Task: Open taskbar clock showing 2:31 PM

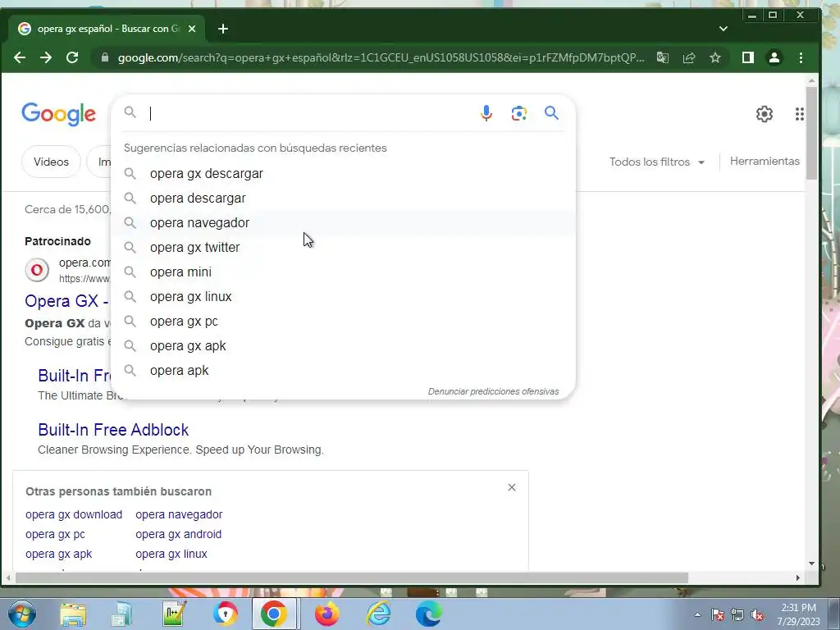Action: point(799,614)
